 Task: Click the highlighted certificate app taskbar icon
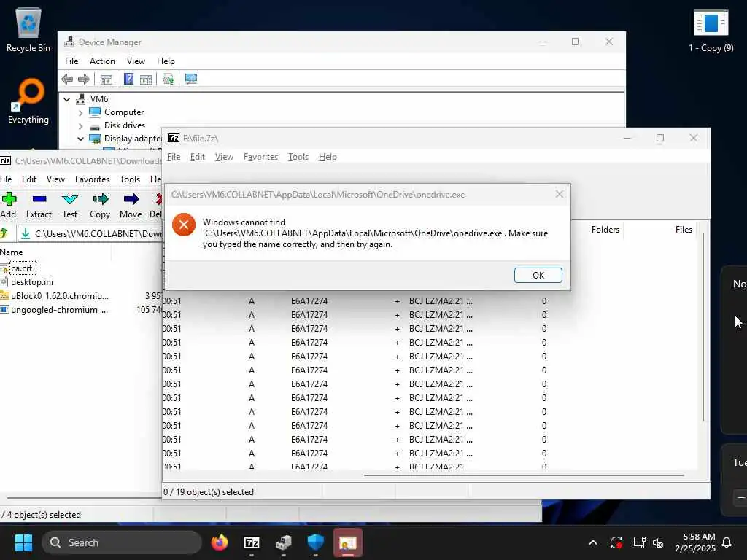coord(348,542)
